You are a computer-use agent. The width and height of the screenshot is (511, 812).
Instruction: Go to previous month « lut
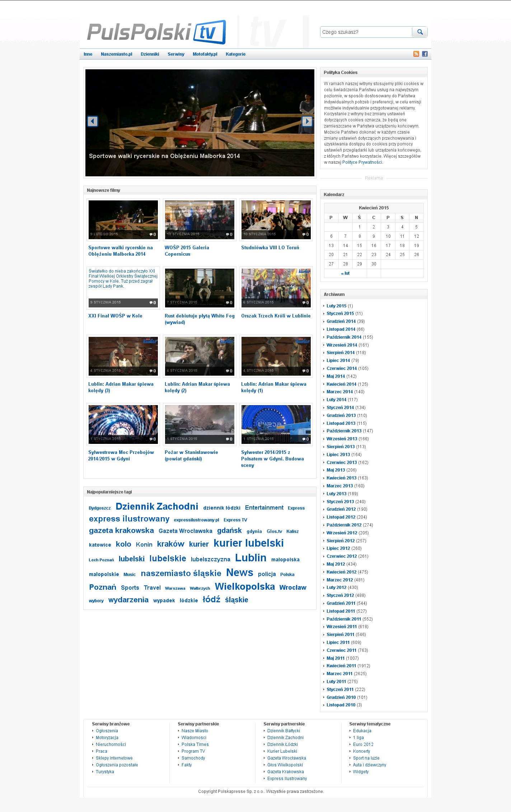click(x=345, y=273)
